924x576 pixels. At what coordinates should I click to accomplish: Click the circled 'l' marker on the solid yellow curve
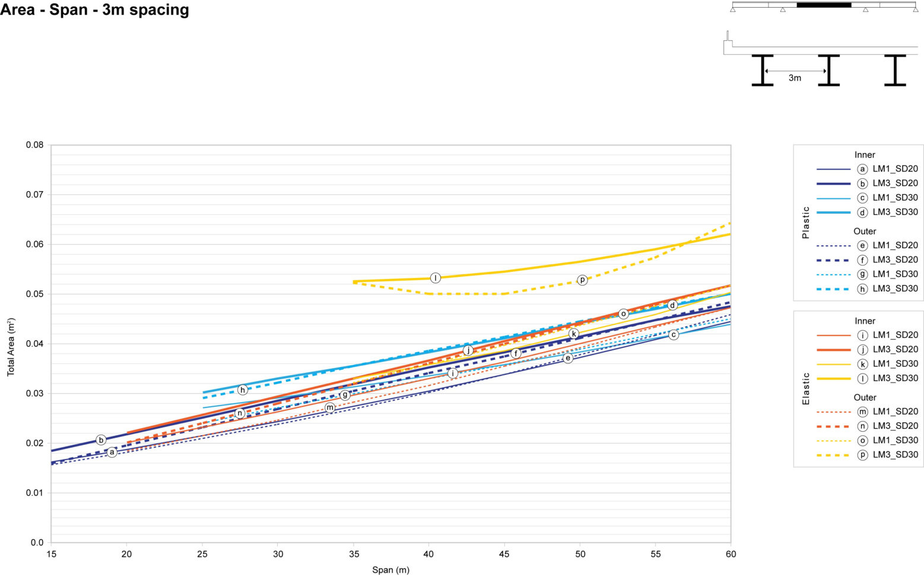coord(436,278)
